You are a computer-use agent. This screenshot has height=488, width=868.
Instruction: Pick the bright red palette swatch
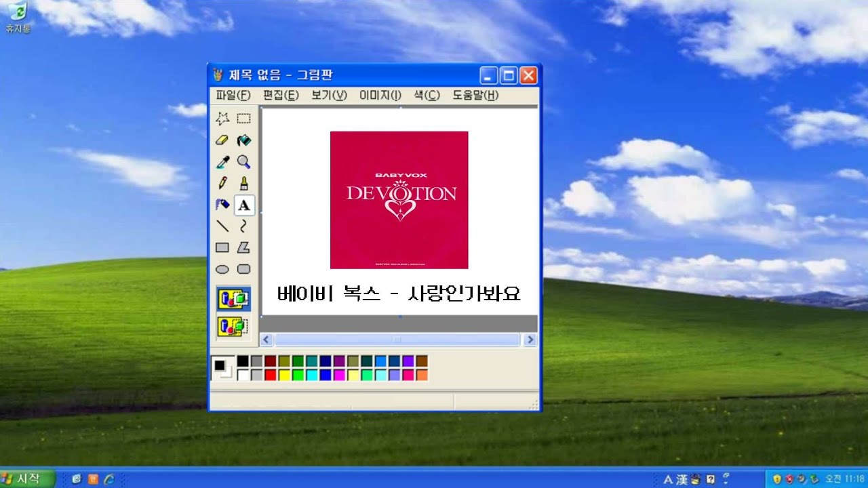pyautogui.click(x=270, y=375)
